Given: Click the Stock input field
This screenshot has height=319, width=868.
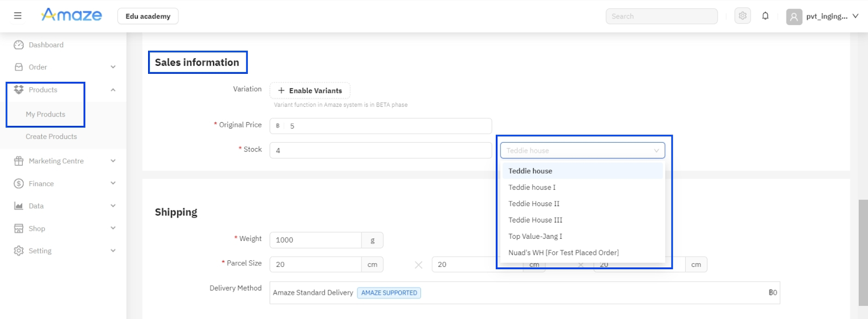Looking at the screenshot, I should point(381,150).
